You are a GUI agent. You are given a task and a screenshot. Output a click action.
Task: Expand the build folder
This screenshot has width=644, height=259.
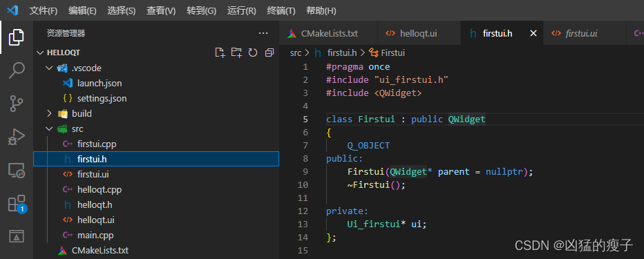[49, 114]
